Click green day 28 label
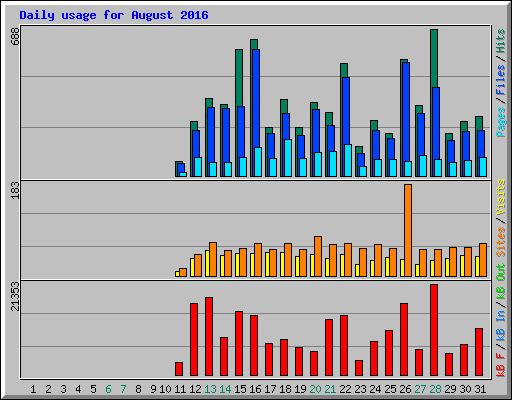512x400 pixels. tap(435, 389)
